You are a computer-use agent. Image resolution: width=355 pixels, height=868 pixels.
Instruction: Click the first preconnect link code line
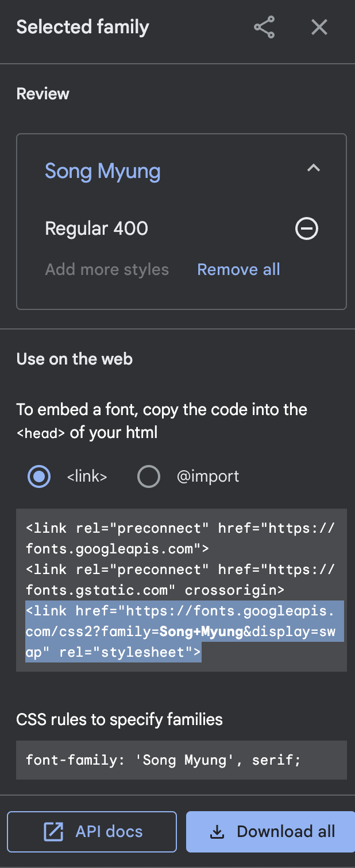point(181,538)
